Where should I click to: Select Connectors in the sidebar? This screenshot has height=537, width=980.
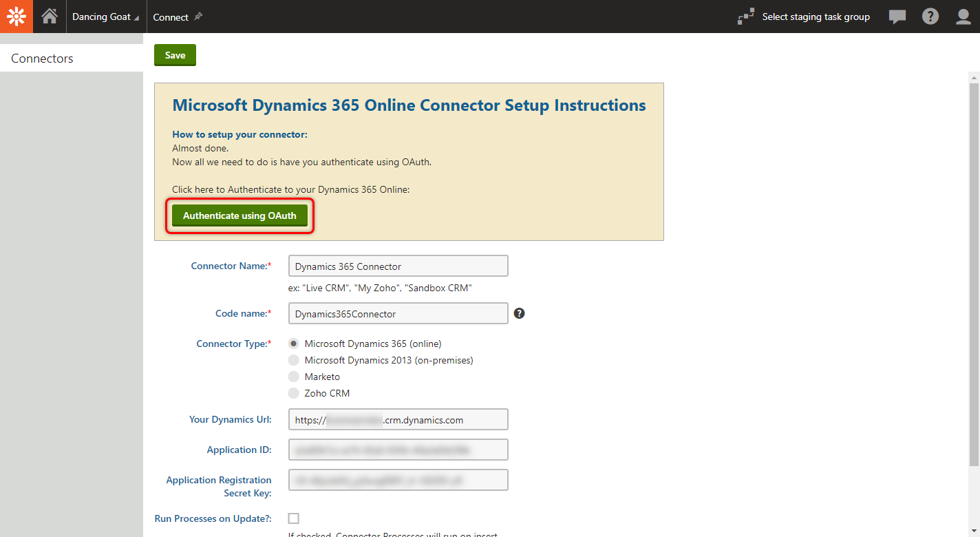coord(72,59)
